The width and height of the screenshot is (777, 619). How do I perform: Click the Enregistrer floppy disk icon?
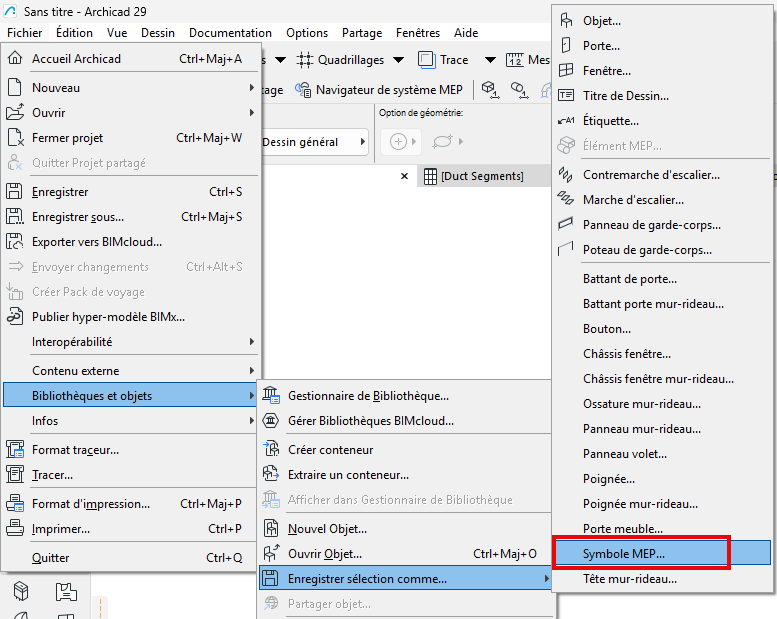tap(14, 191)
